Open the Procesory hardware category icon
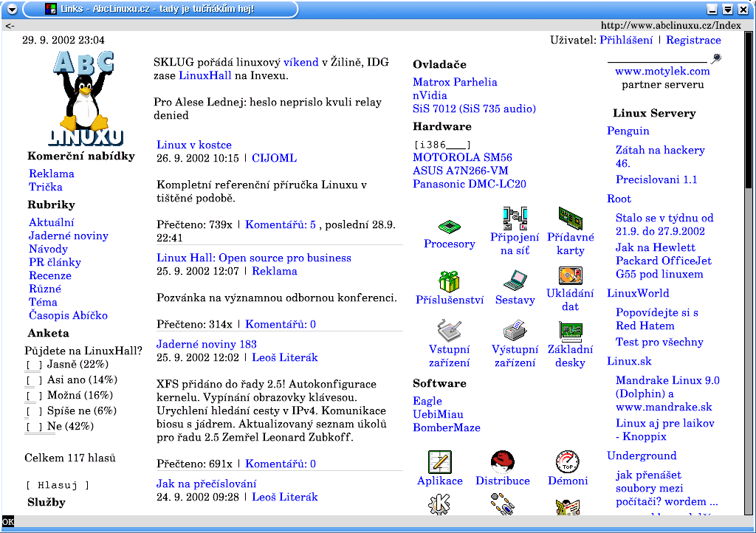Screen dimensions: 756x533 point(450,226)
